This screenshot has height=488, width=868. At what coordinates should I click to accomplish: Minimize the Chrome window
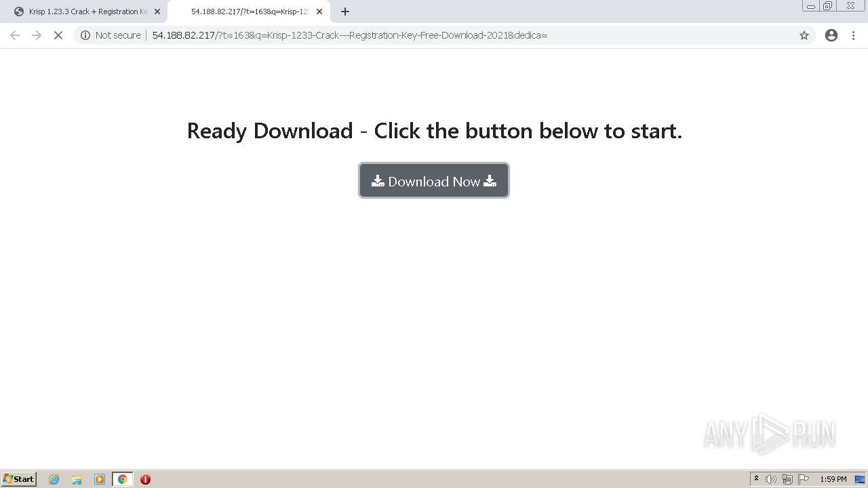pos(811,6)
